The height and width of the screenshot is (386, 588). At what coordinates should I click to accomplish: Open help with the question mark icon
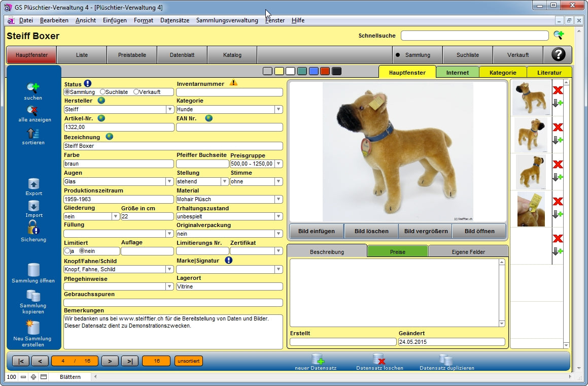(x=558, y=55)
